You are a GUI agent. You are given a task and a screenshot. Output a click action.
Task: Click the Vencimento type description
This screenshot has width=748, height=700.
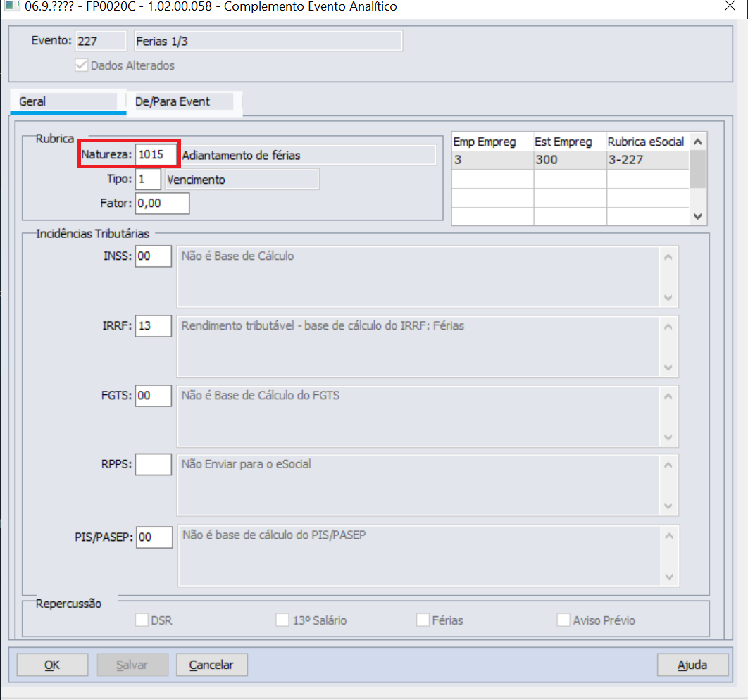(242, 180)
